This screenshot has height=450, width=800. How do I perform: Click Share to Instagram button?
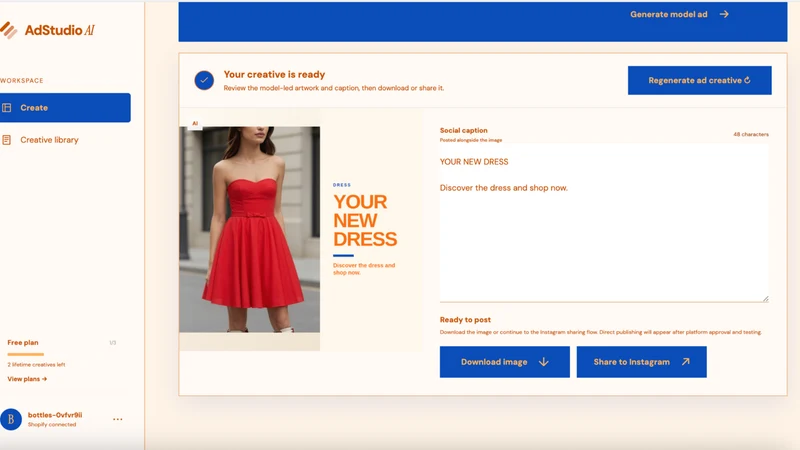point(641,362)
